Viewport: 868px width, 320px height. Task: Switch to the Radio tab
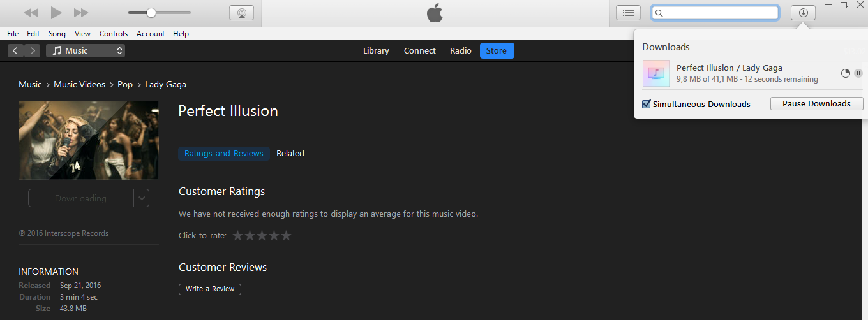pyautogui.click(x=461, y=51)
